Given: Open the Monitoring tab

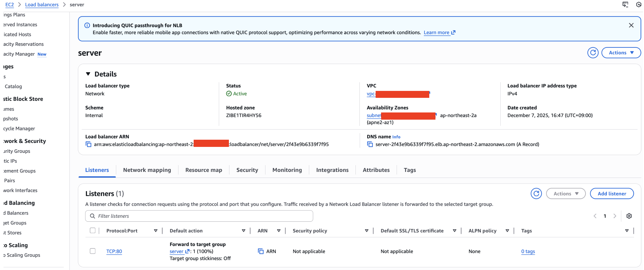Looking at the screenshot, I should point(287,170).
